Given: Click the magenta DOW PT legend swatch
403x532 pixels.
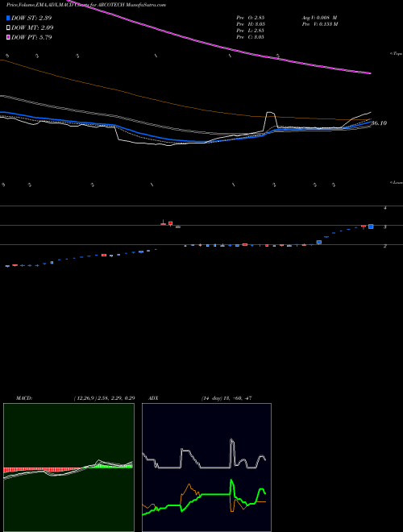Looking at the screenshot, I should point(8,37).
